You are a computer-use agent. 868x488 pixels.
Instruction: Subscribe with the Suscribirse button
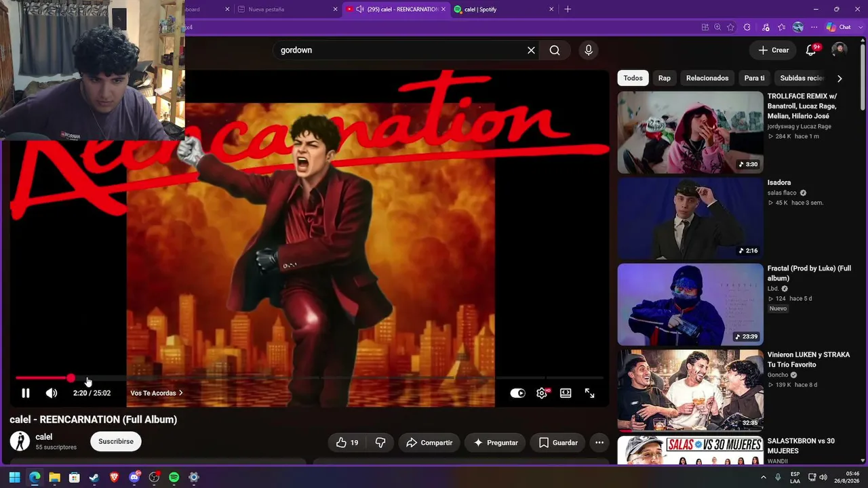pyautogui.click(x=116, y=441)
